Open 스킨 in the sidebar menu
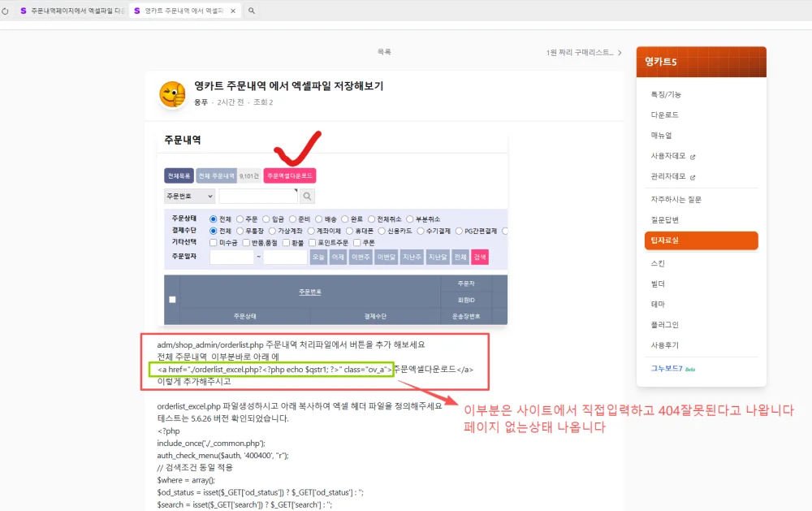 658,263
